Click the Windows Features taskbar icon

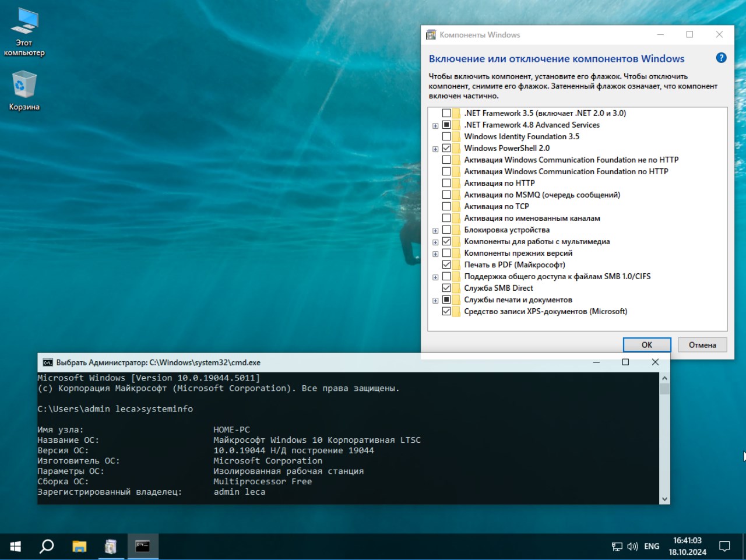coord(111,546)
